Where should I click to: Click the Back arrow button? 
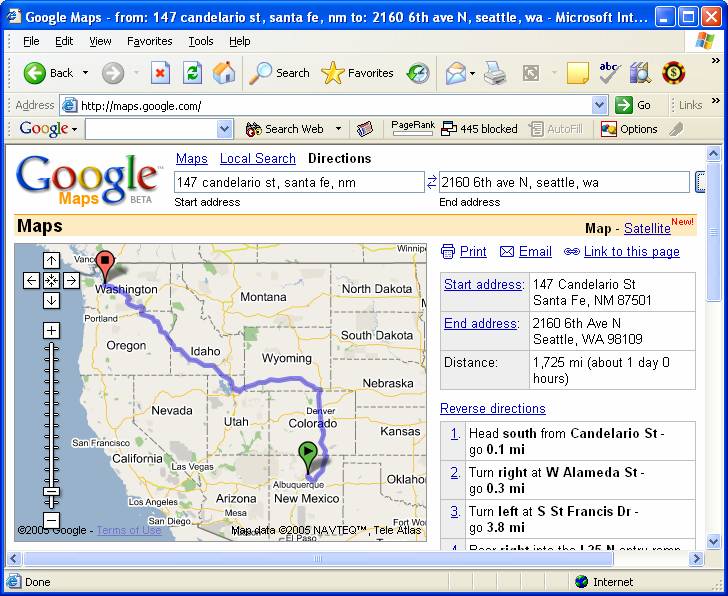click(35, 73)
